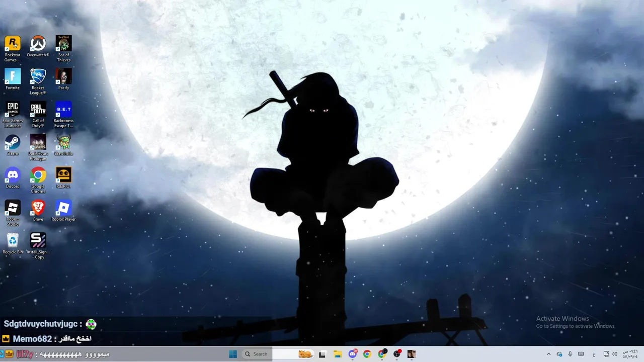
Task: Open the touch keyboard tray icon
Action: (x=581, y=354)
